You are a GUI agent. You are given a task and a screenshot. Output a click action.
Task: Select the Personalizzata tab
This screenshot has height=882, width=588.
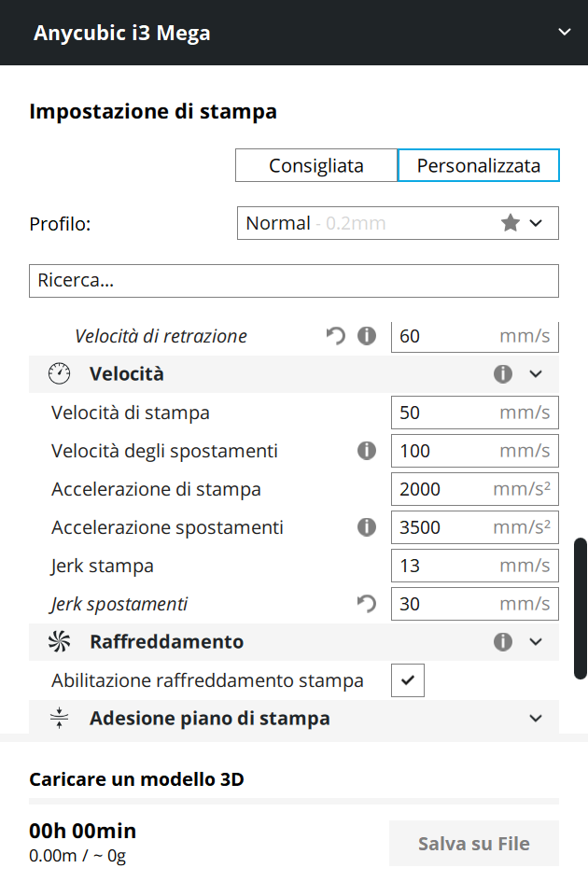pyautogui.click(x=478, y=166)
